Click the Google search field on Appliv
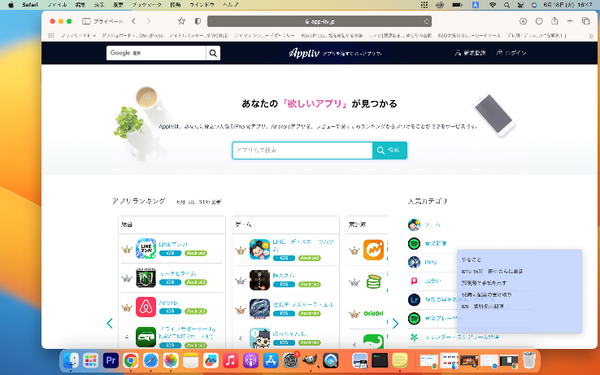The image size is (600, 375). 156,53
